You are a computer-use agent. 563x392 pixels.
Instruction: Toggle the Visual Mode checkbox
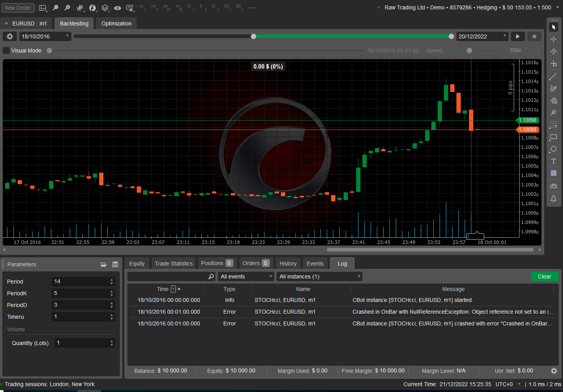[x=6, y=51]
